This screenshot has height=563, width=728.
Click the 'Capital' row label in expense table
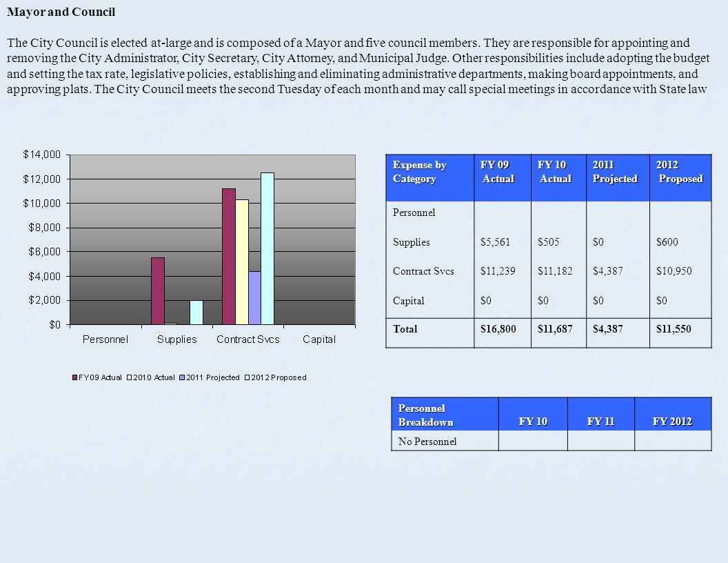tap(409, 301)
